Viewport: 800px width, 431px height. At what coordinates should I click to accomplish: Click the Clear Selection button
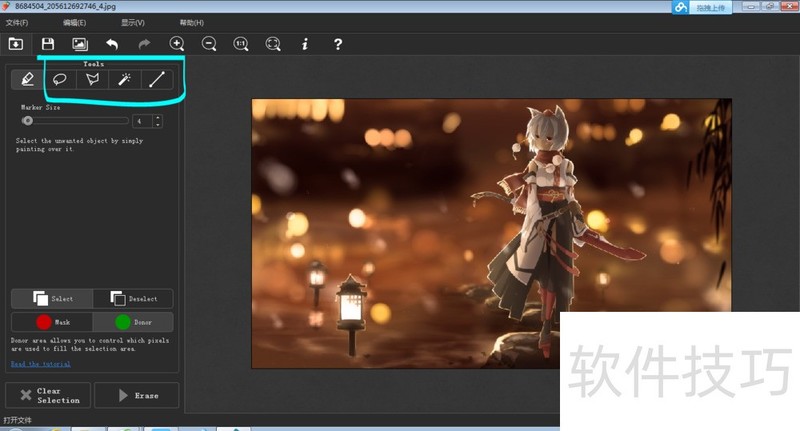click(48, 395)
